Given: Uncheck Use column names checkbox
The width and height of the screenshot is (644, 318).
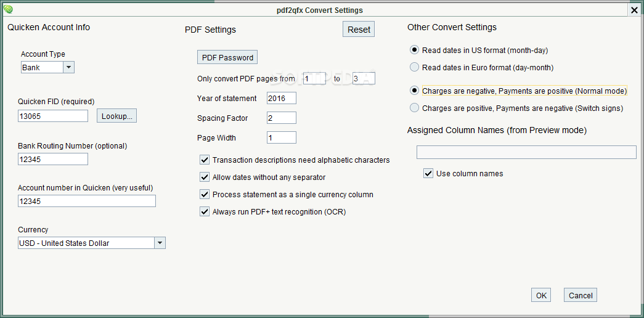Looking at the screenshot, I should pos(428,173).
